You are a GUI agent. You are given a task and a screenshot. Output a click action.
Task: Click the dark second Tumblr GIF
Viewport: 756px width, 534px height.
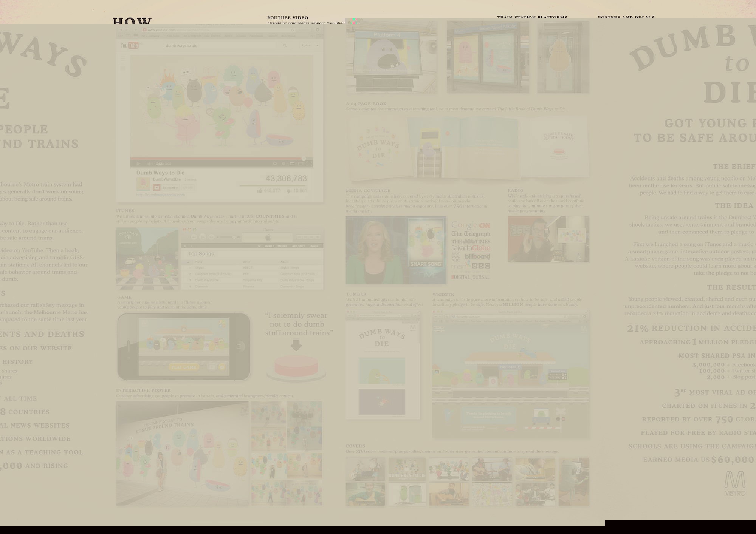pyautogui.click(x=382, y=402)
